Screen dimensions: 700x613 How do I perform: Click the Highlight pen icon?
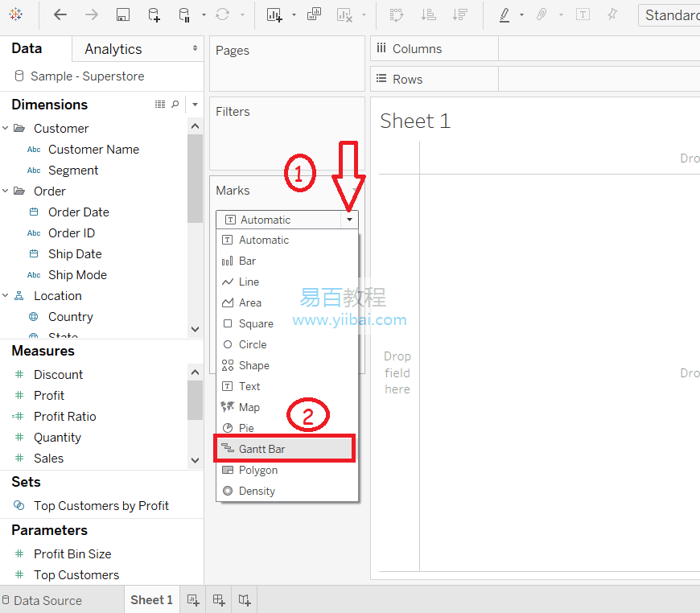tap(504, 14)
